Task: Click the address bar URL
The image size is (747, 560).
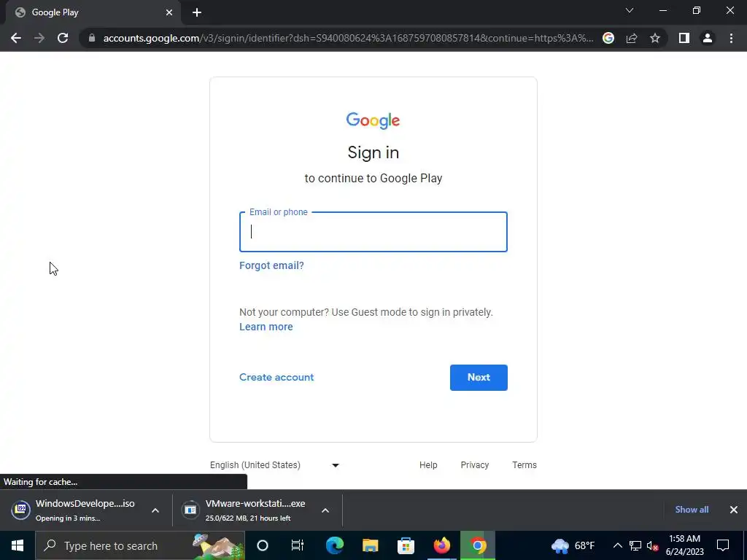Action: tap(348, 38)
